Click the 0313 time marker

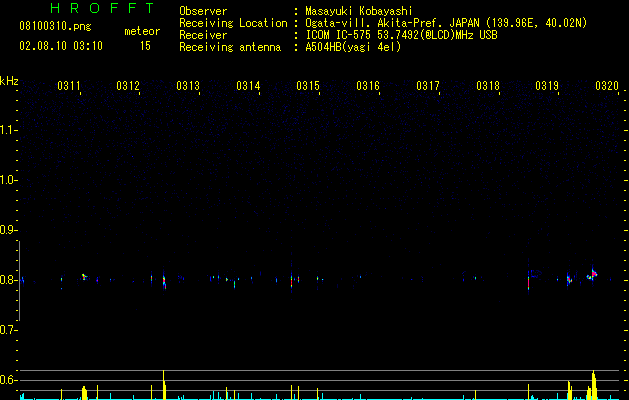click(x=188, y=86)
